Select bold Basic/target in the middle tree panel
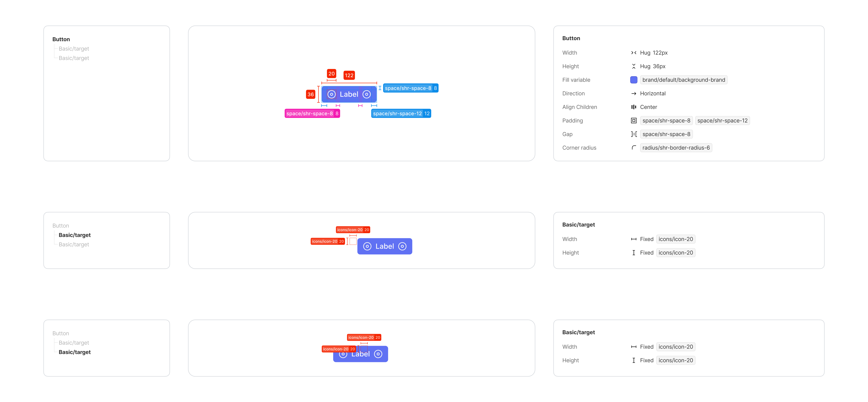868x402 pixels. click(74, 235)
